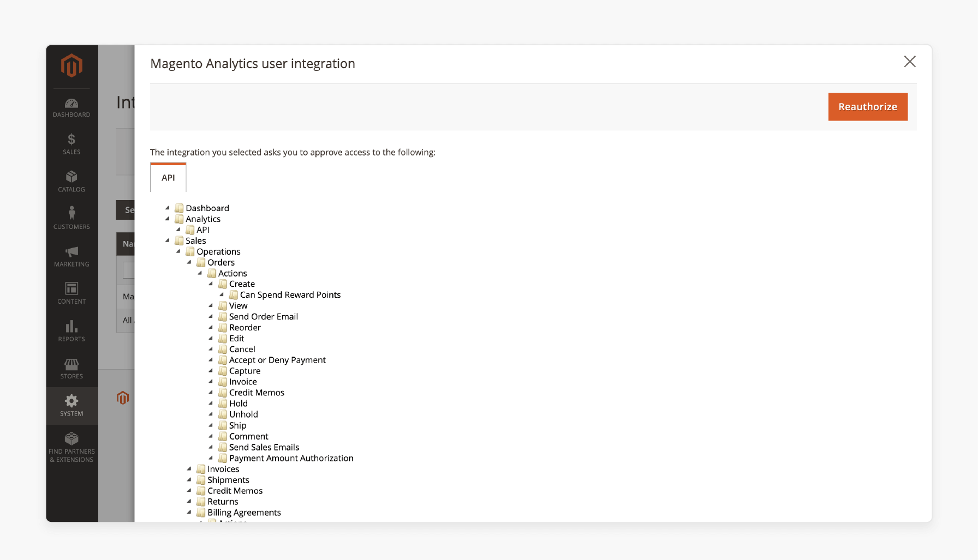Click the folder icon beside Capture
Image resolution: width=978 pixels, height=560 pixels.
pos(223,371)
